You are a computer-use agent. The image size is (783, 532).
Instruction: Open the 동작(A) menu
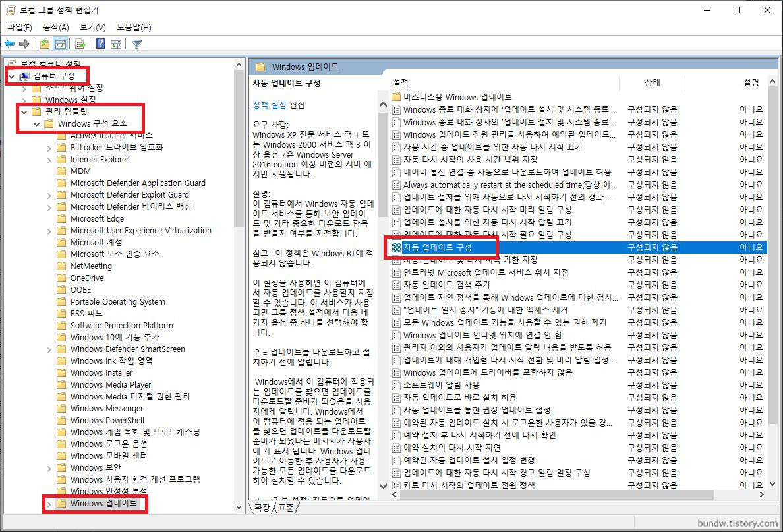[56, 27]
